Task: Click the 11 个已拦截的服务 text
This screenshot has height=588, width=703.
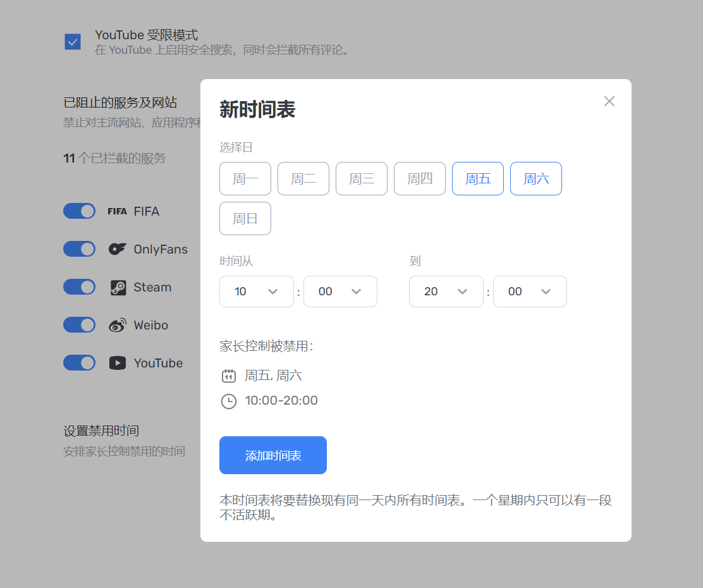Action: (x=115, y=158)
